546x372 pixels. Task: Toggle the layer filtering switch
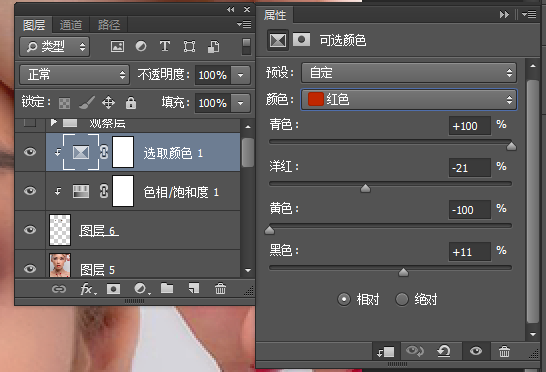coord(246,46)
